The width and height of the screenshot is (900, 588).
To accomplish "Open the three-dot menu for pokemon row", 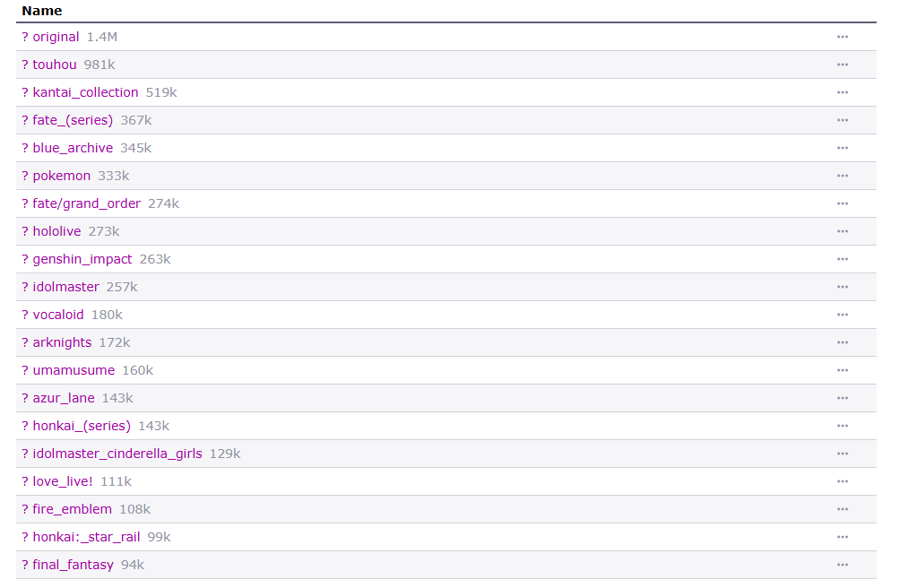I will tap(842, 176).
